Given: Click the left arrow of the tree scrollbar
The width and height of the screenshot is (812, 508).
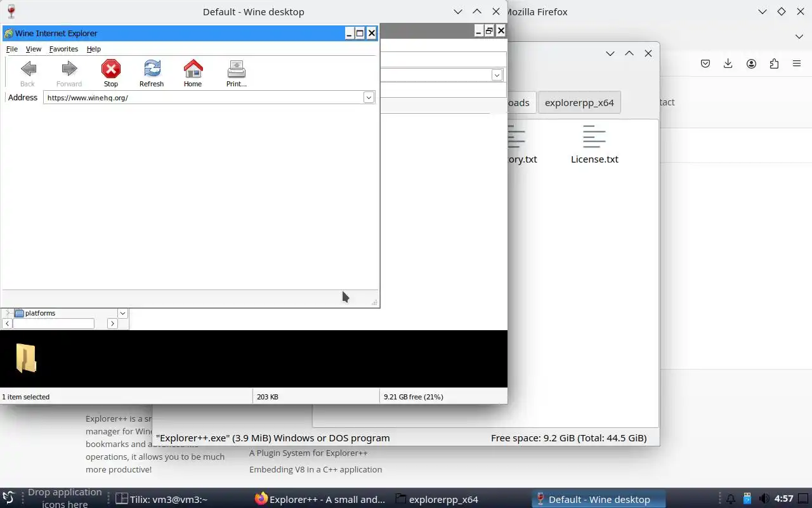Looking at the screenshot, I should 7,324.
